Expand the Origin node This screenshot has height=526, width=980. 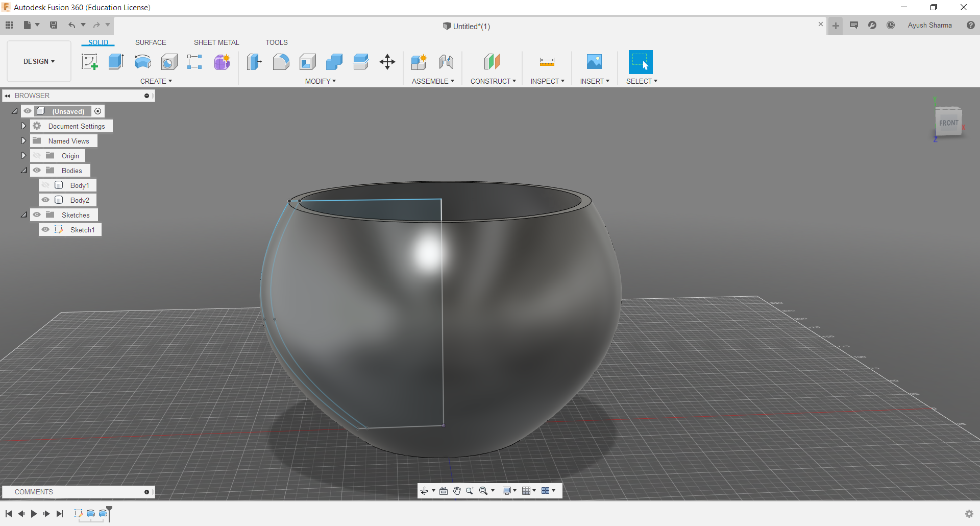[23, 156]
